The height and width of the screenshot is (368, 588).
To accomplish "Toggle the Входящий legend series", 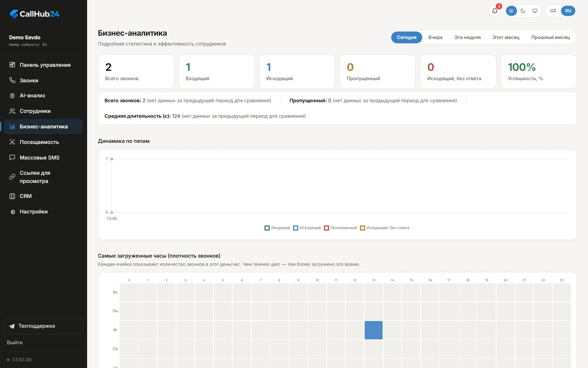I will tap(277, 228).
